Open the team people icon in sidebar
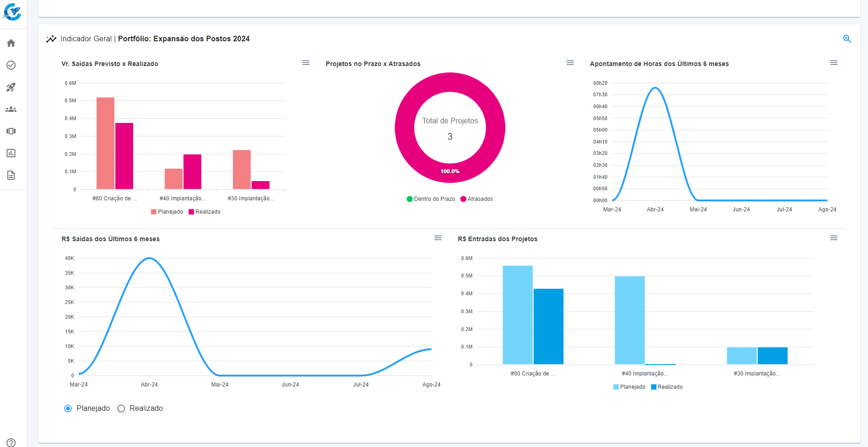 click(11, 109)
